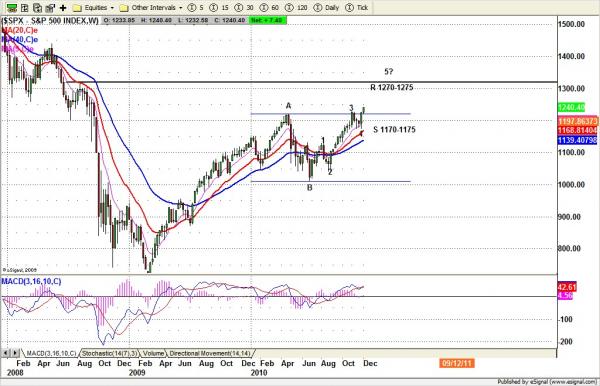
Task: Click the wave A label on chart
Action: [288, 106]
